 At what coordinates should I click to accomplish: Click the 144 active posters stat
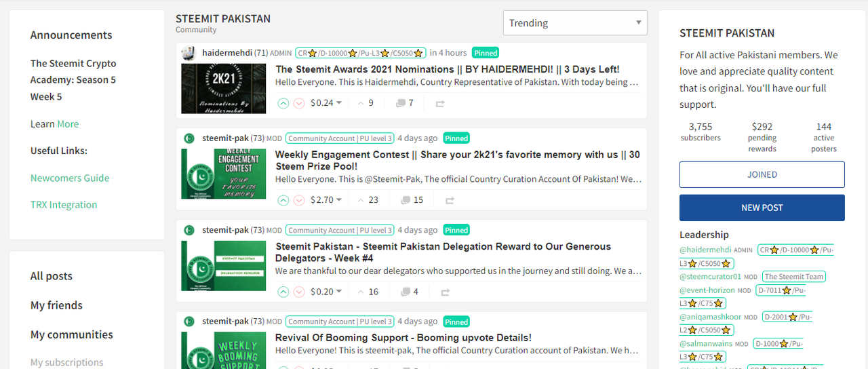[x=824, y=137]
